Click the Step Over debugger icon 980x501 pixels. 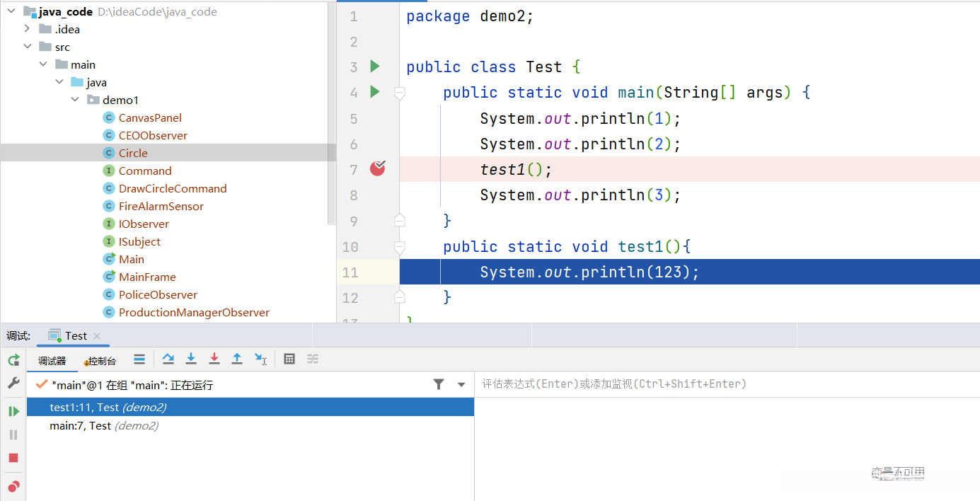click(168, 359)
